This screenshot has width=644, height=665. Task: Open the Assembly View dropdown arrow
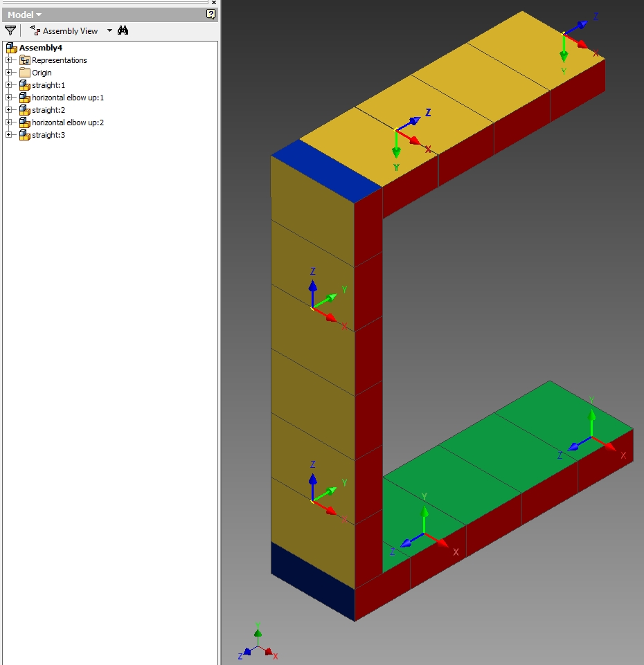[109, 30]
